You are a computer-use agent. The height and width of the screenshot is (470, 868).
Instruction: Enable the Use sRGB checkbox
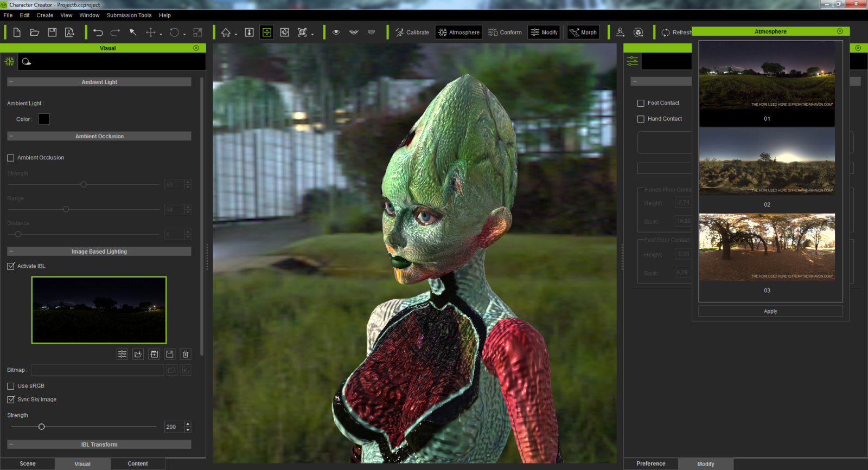(x=11, y=386)
